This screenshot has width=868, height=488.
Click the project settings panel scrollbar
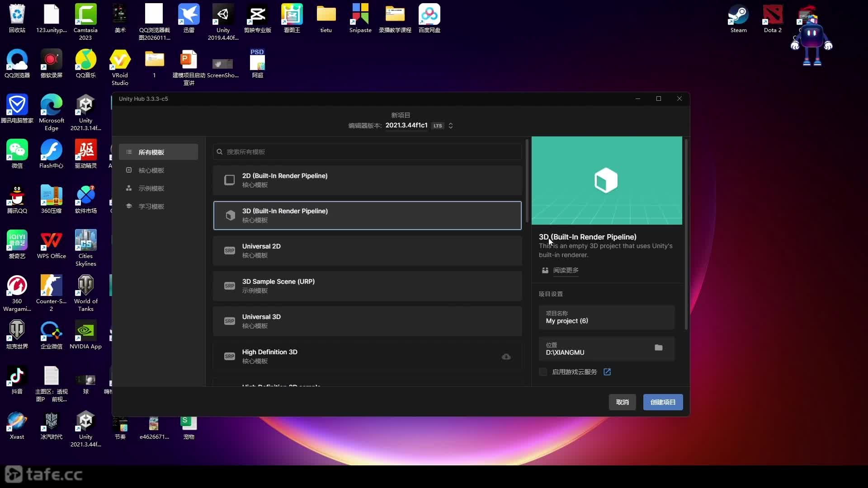686,235
